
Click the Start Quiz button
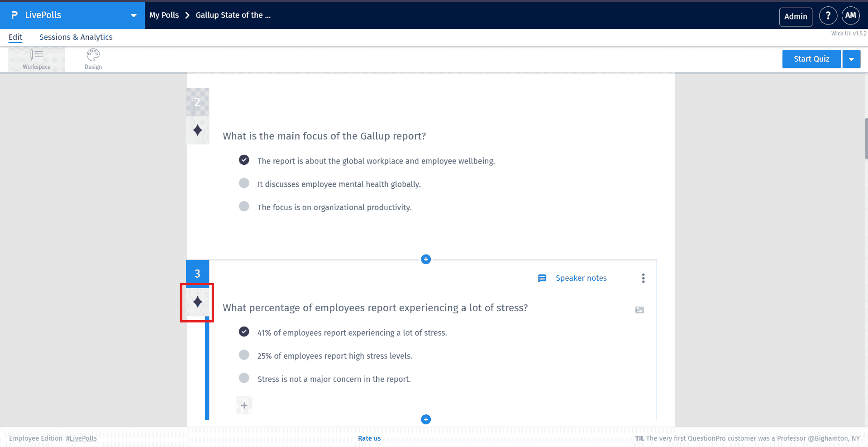coord(811,59)
